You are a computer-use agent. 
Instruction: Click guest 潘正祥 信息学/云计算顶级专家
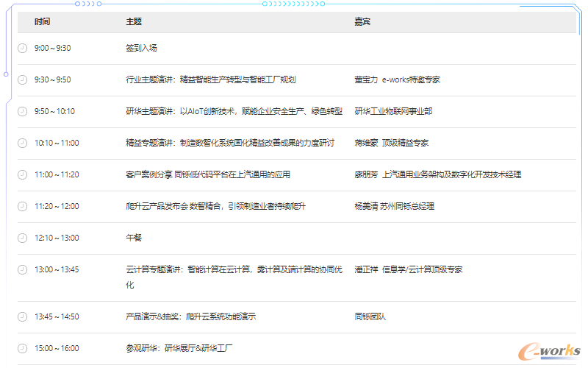pos(409,269)
